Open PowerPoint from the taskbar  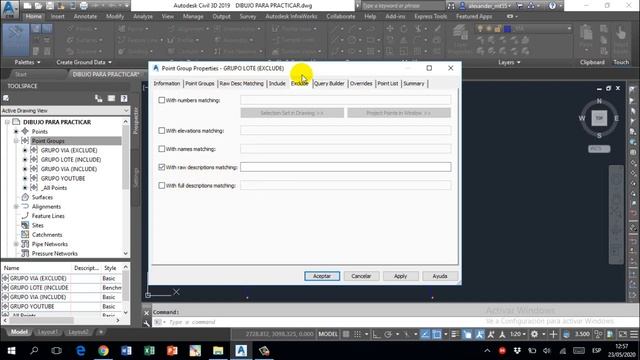pyautogui.click(x=172, y=351)
